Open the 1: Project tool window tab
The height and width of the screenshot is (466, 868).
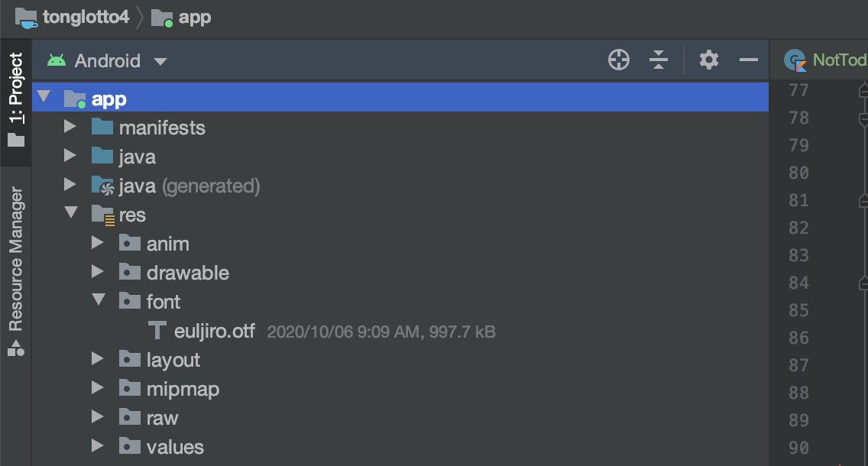16,99
